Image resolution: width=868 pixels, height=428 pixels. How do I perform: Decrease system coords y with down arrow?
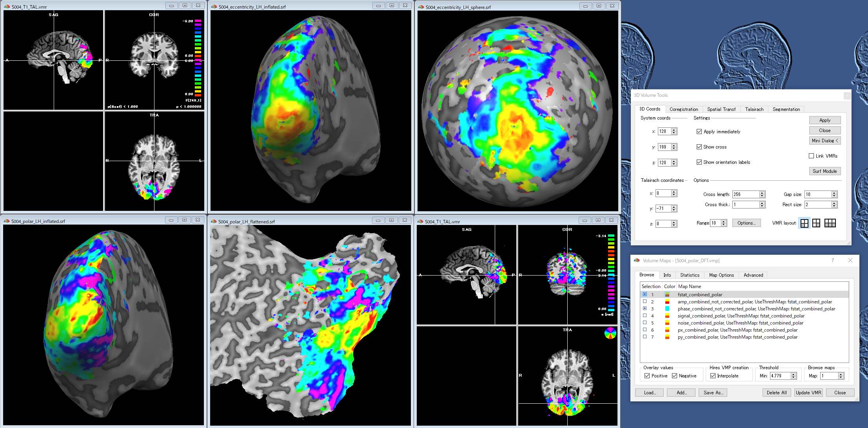point(674,149)
